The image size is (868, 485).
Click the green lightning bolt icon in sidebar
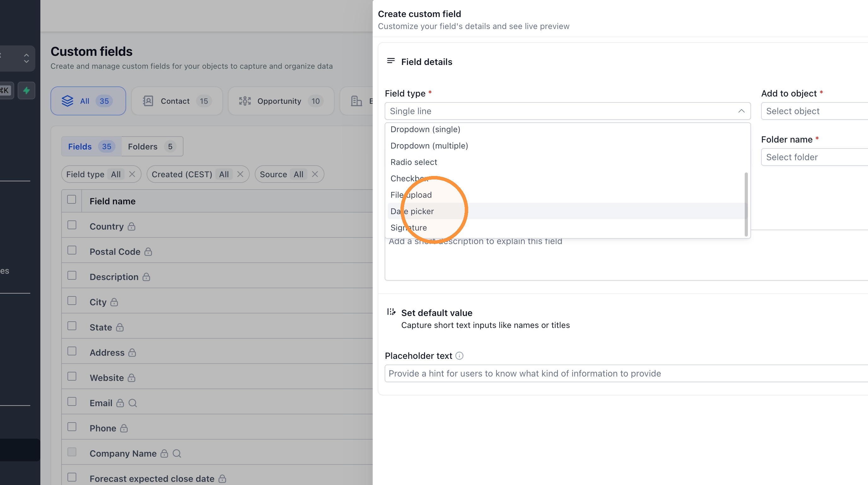pyautogui.click(x=26, y=90)
